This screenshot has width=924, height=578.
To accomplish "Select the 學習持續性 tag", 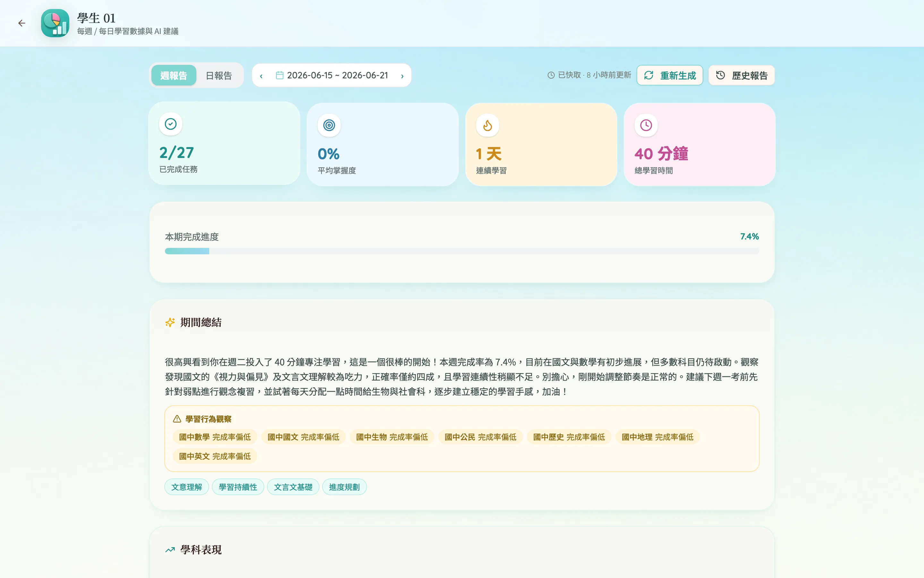I will point(238,487).
